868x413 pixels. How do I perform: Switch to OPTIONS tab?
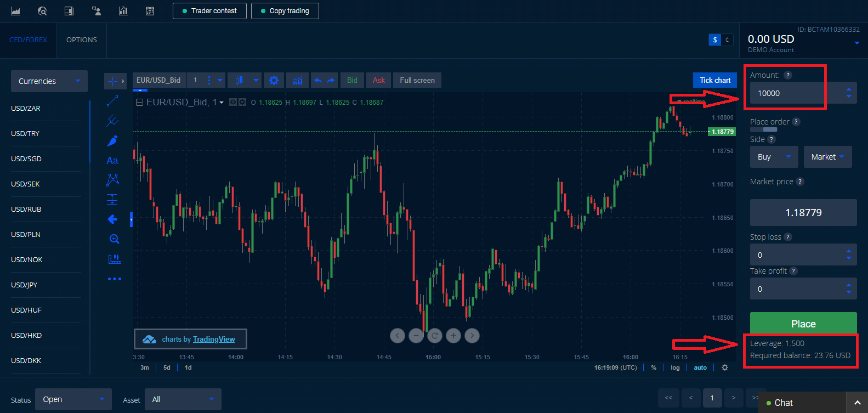click(x=82, y=40)
